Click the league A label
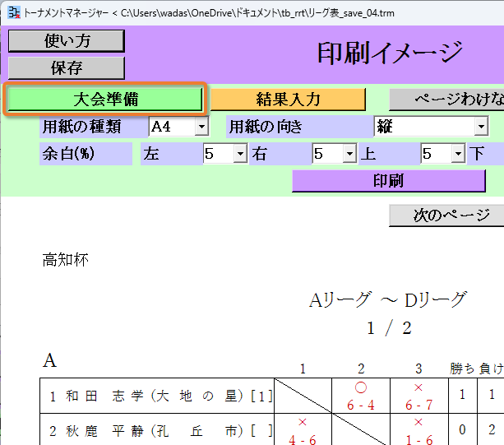The image size is (504, 445). point(49,360)
